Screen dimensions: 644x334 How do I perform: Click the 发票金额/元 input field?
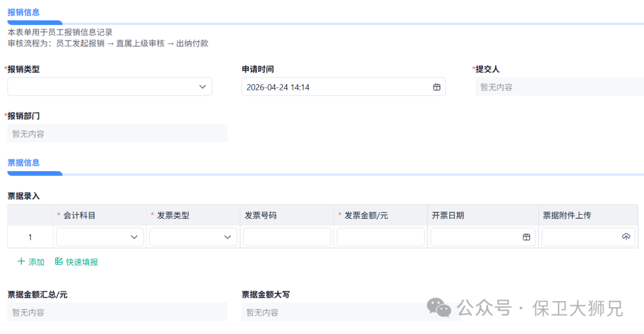pyautogui.click(x=380, y=237)
